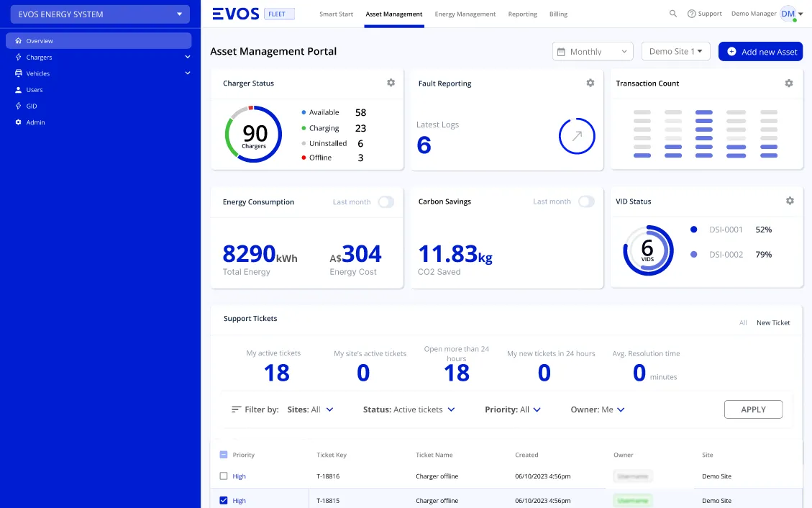This screenshot has height=508, width=812.
Task: Open the Reporting tab
Action: click(522, 14)
